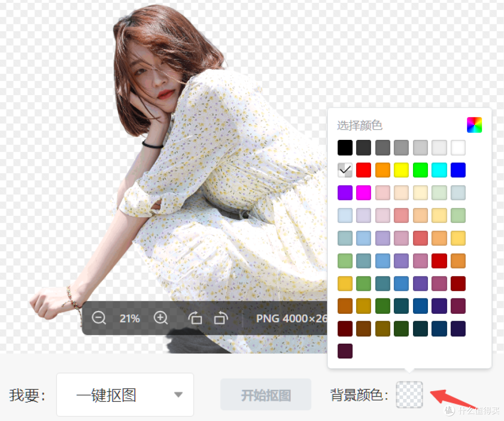Rotate image counterclockwise icon

(195, 318)
